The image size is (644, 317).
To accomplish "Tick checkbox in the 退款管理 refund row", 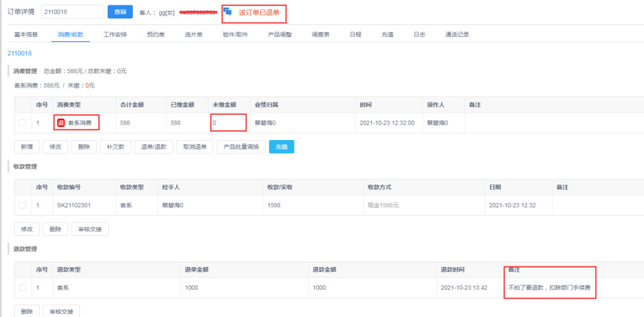I will [22, 287].
